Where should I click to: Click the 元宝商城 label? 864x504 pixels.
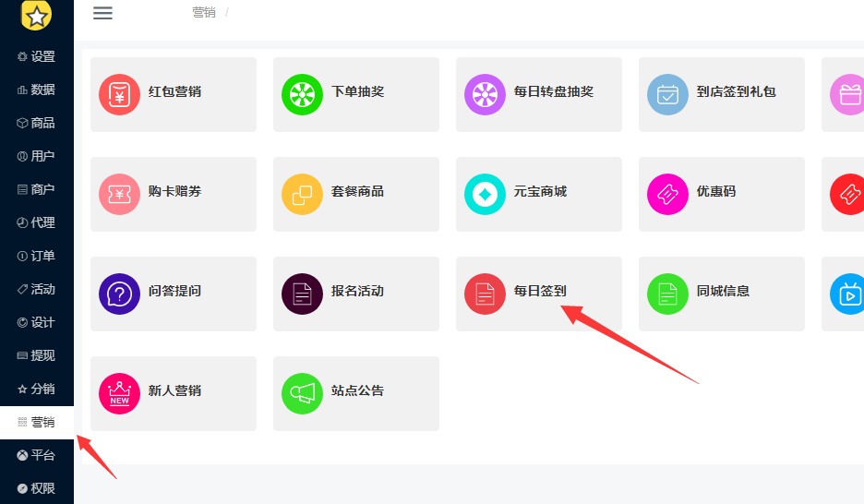[540, 191]
